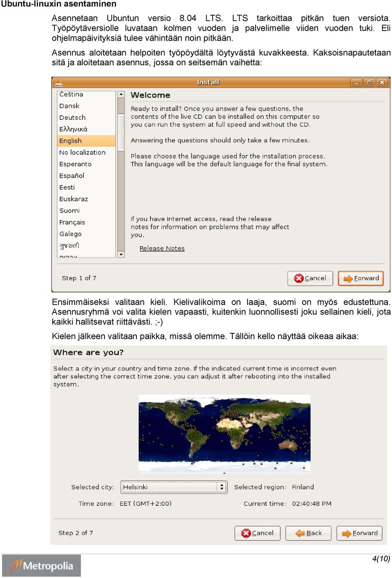Select Esperanto from the languages
Viewport: 392px width, 578px height.
coord(87,164)
